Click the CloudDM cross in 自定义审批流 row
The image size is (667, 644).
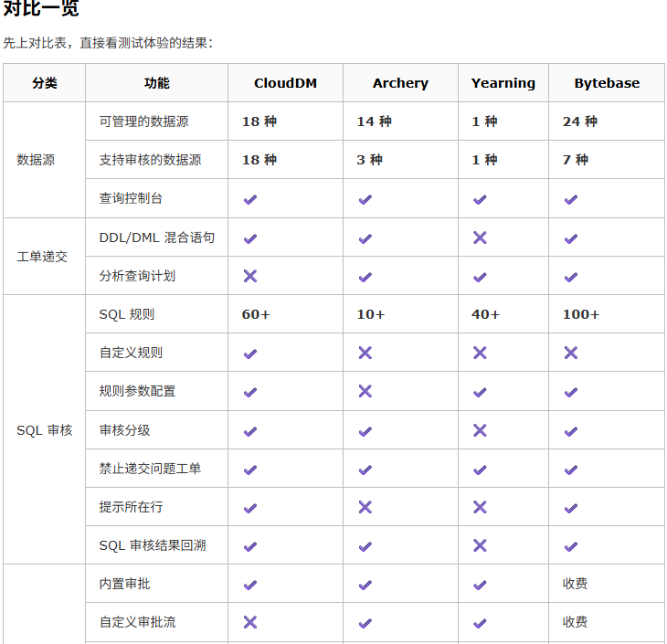[250, 622]
